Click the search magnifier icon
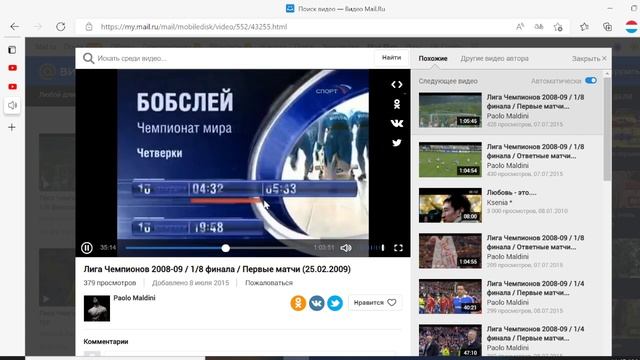The image size is (640, 360). (x=88, y=58)
